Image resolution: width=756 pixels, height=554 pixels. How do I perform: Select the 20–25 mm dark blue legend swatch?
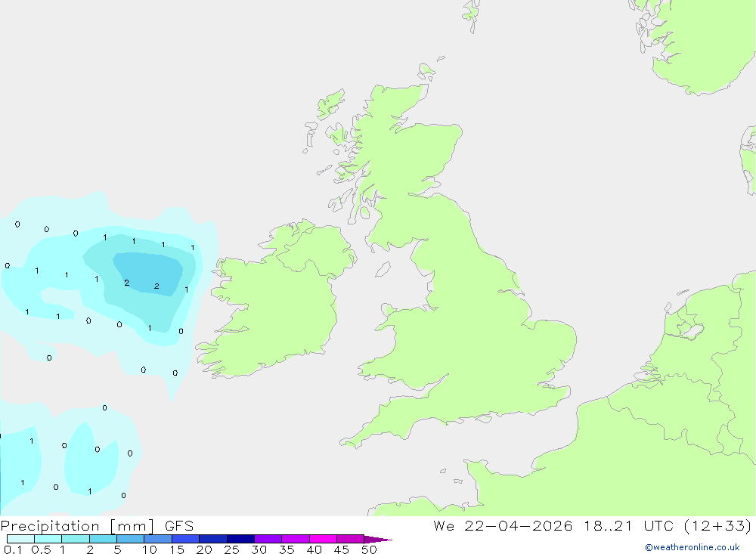click(212, 539)
